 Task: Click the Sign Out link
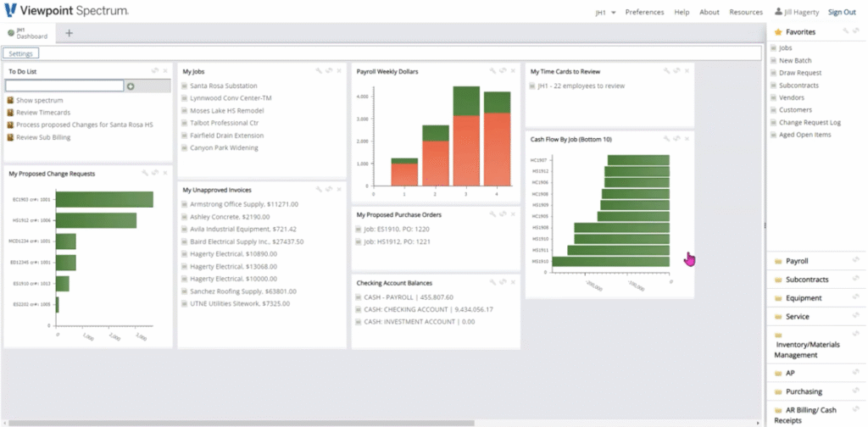(x=842, y=12)
